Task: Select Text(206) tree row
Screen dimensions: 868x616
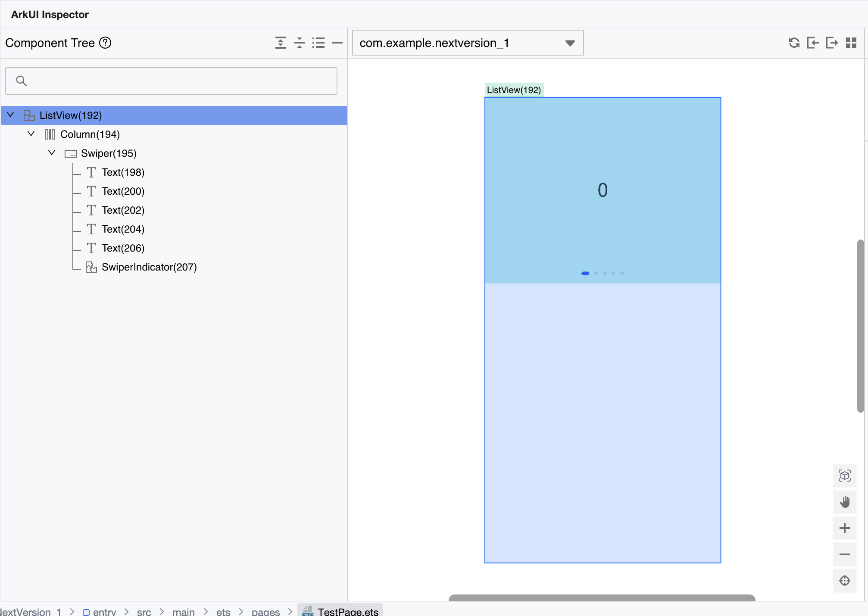Action: (x=174, y=248)
